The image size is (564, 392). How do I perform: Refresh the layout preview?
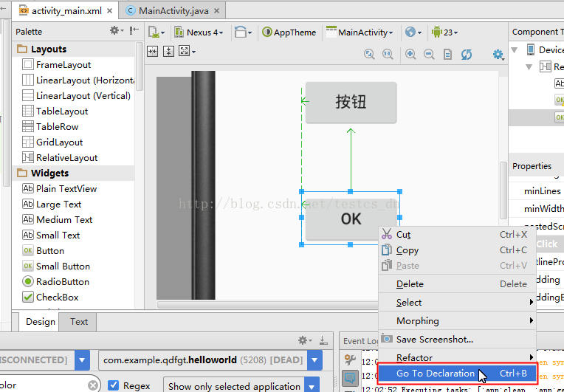click(x=467, y=55)
